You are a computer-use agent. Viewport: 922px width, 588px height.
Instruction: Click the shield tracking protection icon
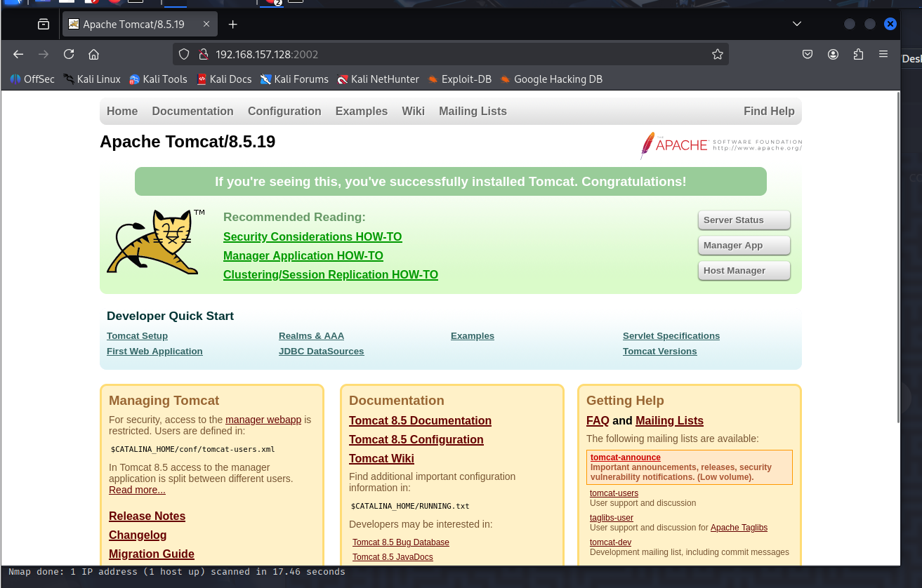click(184, 54)
